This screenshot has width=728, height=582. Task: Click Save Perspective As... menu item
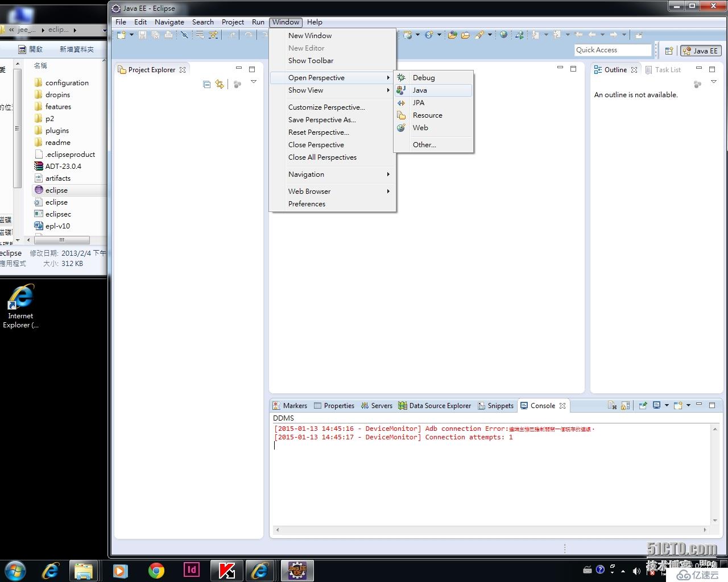(x=332, y=120)
